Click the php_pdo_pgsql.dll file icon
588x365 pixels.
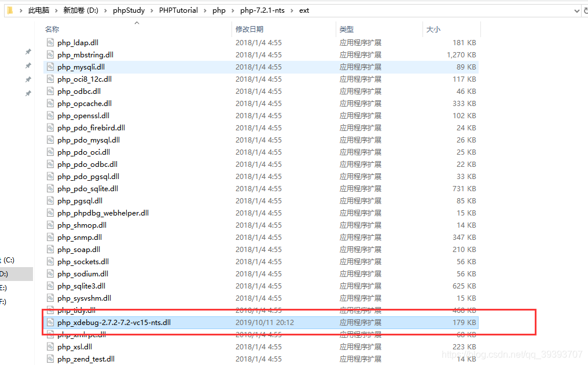(50, 177)
